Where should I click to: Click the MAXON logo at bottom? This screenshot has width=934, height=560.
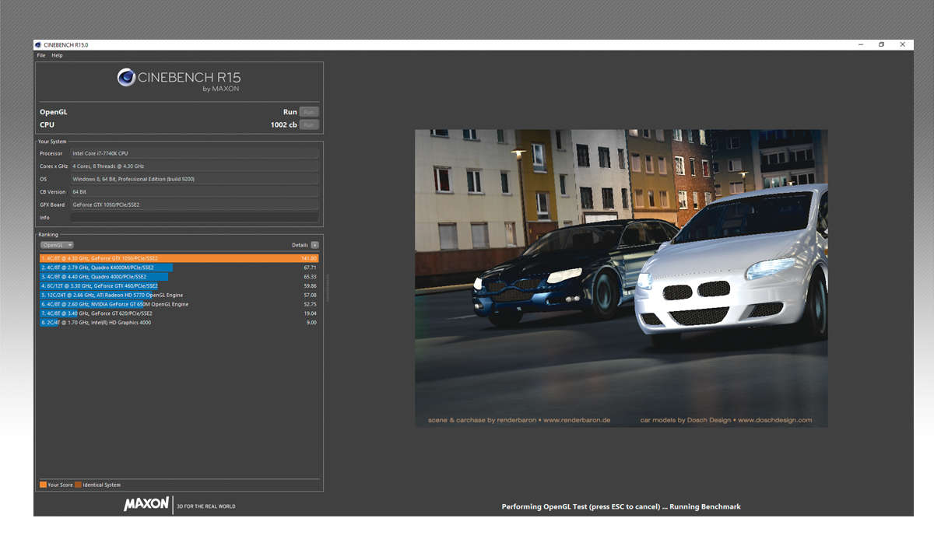[146, 505]
